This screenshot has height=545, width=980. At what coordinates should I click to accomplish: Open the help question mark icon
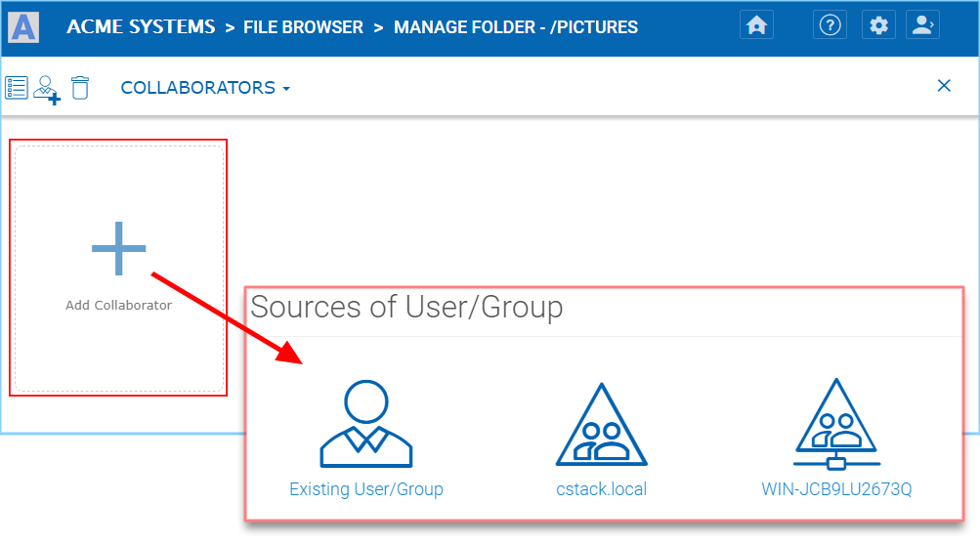(830, 25)
